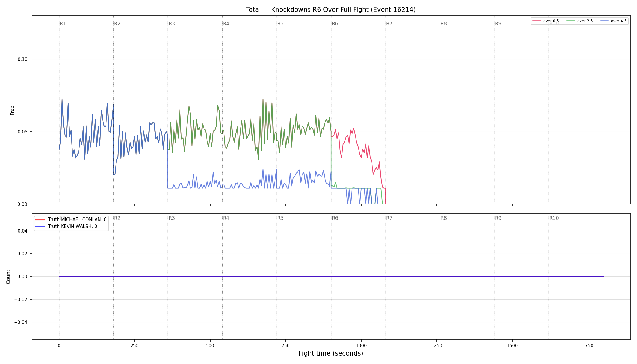Click the R5 label in bottom chart
This screenshot has height=364, width=637.
coord(280,218)
